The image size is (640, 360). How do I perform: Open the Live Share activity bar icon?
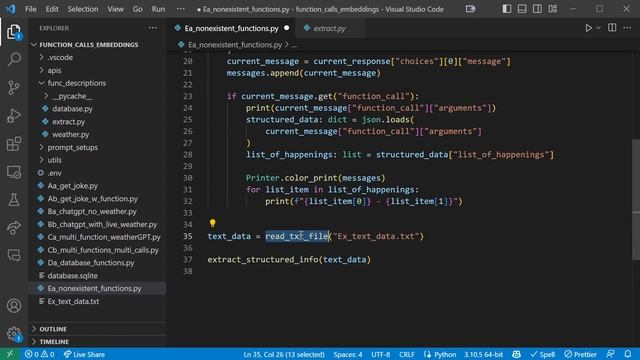pyautogui.click(x=14, y=228)
